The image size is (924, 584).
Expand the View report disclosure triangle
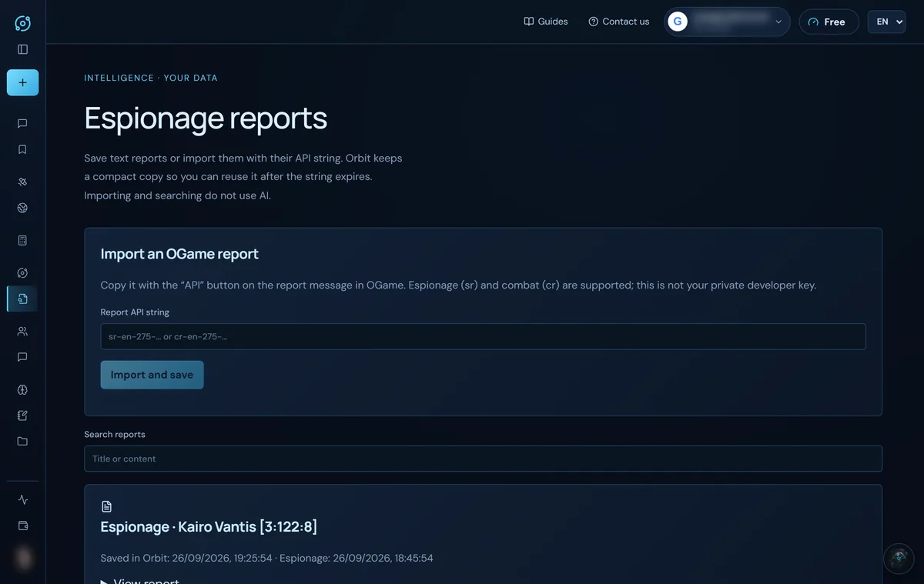pyautogui.click(x=105, y=581)
